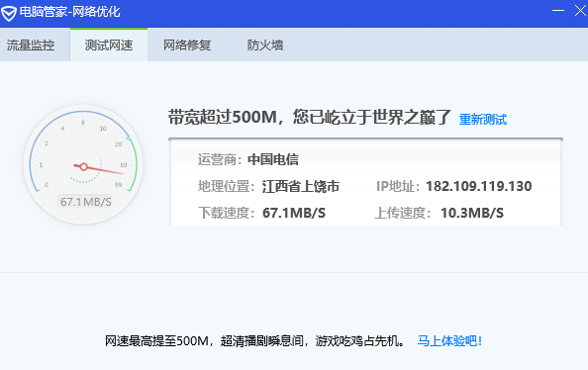Click the speedometer gauge dial
This screenshot has width=588, height=370.
(83, 164)
